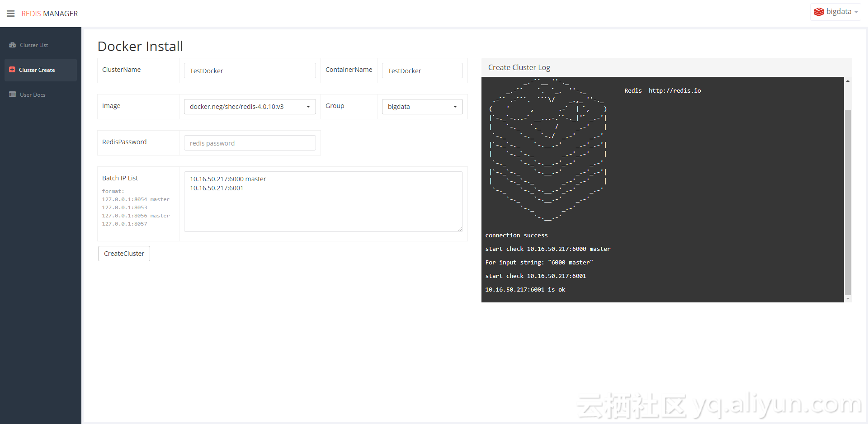Click the 'RedisPassword' label

124,142
